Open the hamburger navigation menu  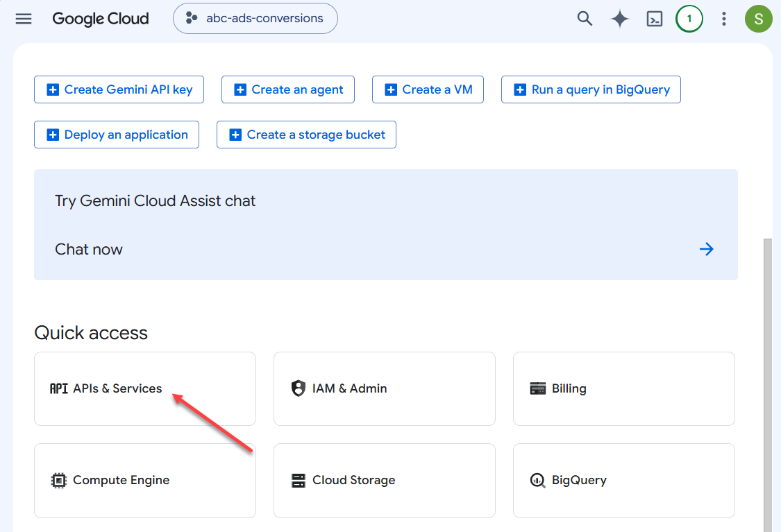pos(24,19)
